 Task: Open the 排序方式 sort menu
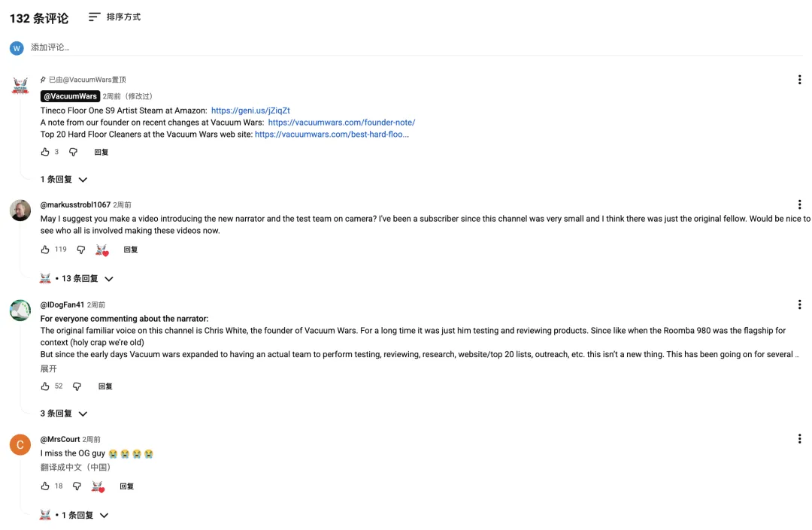114,17
